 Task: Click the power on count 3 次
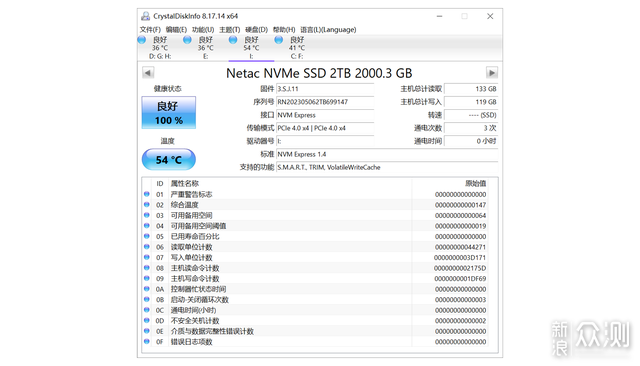click(x=471, y=128)
